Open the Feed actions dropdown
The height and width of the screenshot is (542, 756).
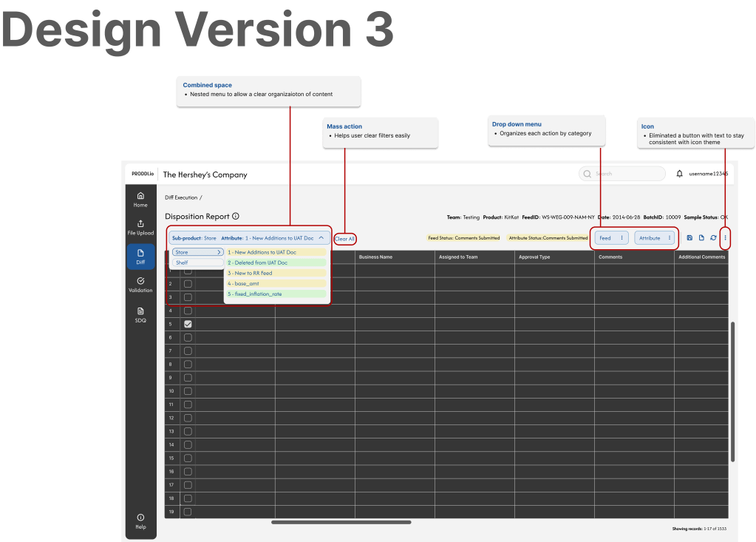(x=611, y=238)
